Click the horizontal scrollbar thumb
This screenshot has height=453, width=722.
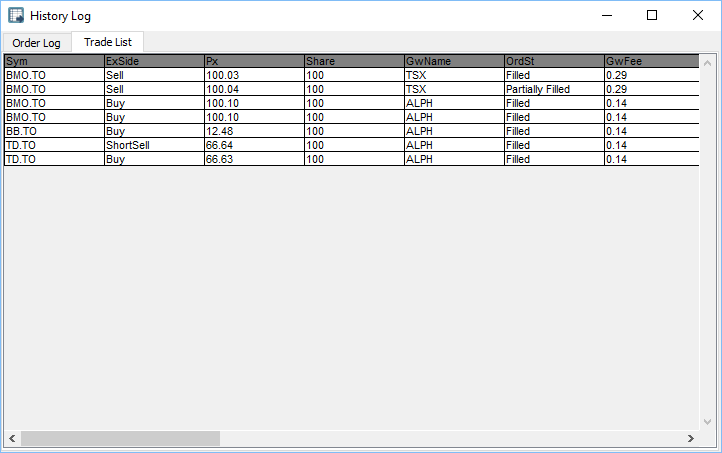(120, 439)
